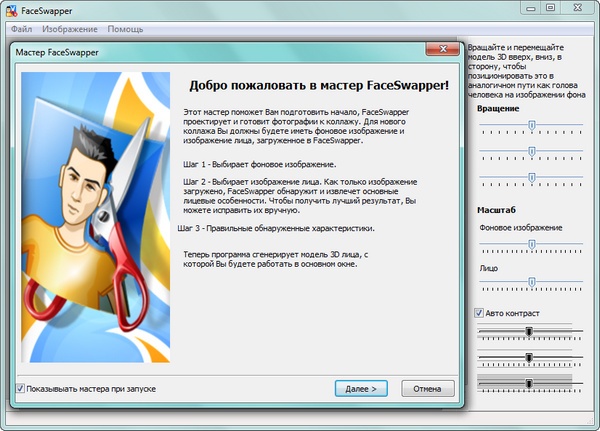Open the Помощь menu

coord(125,30)
